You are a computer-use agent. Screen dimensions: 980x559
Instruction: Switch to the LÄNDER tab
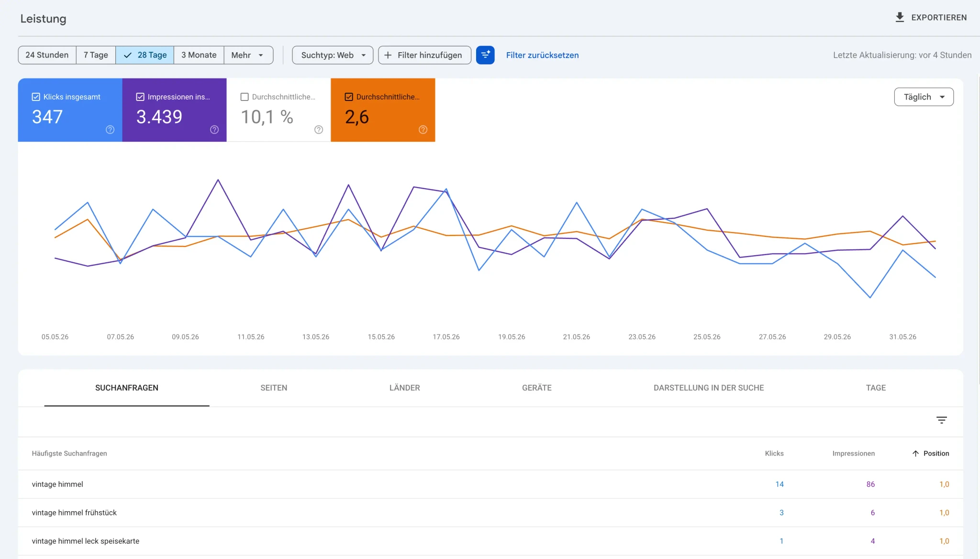tap(404, 388)
